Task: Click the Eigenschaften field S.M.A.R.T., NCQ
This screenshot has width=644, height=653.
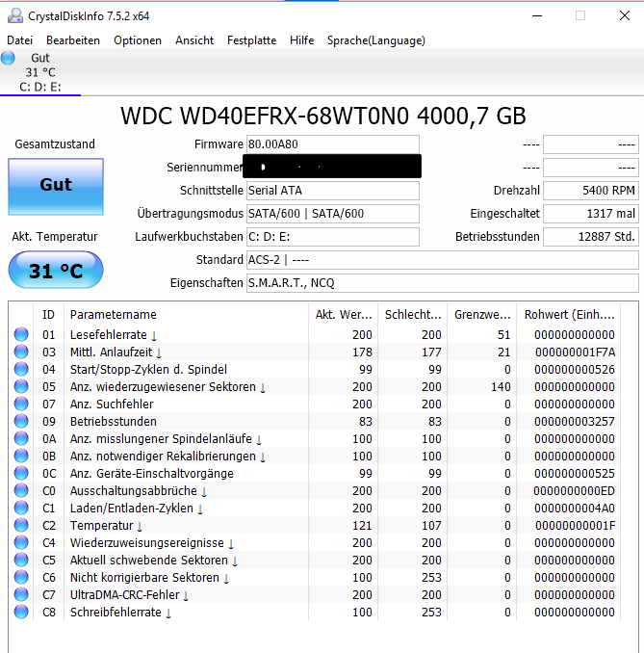Action: 443,283
